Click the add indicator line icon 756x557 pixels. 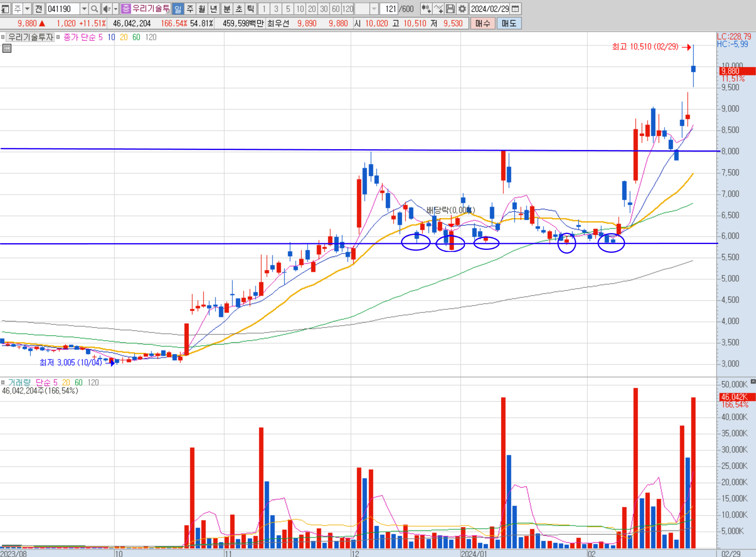coord(438,9)
